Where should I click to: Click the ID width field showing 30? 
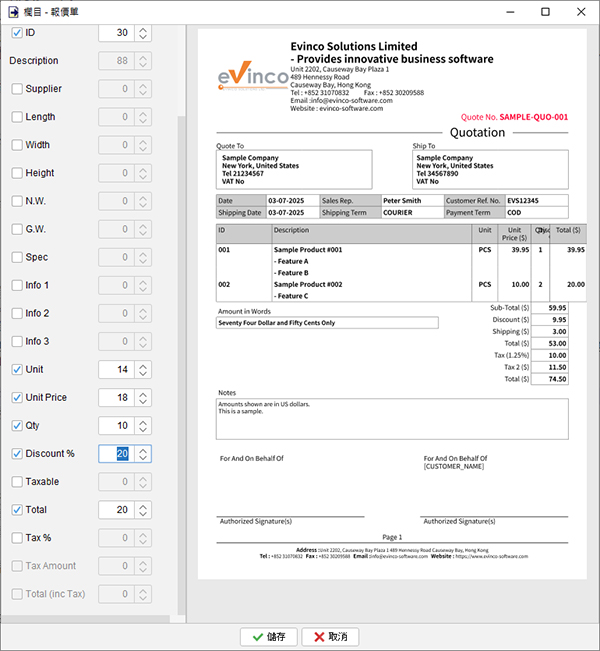[x=116, y=33]
